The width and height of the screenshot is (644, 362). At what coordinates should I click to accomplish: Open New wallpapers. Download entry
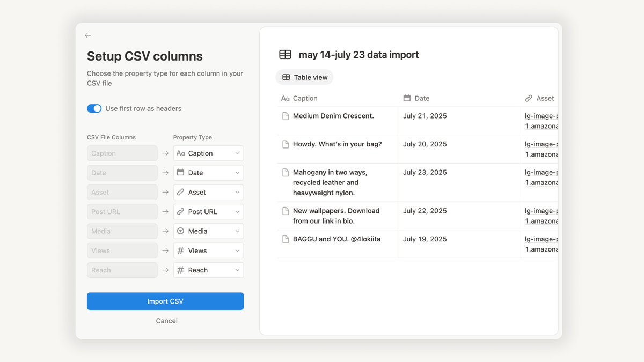click(x=336, y=216)
